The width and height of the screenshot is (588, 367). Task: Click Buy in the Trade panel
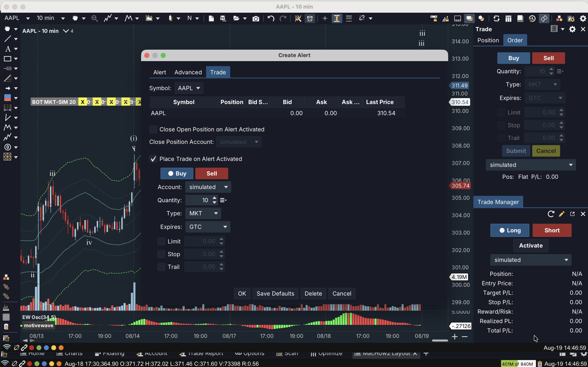514,58
